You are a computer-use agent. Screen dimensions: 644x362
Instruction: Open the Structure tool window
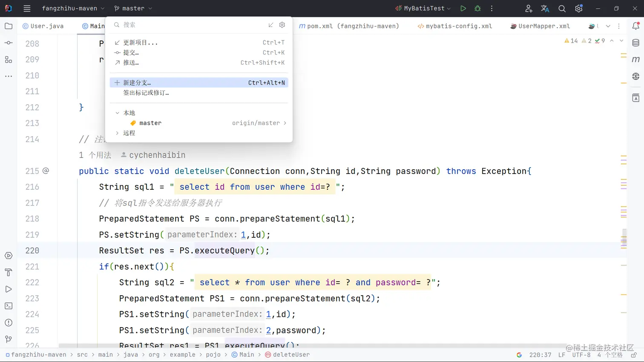tap(9, 60)
